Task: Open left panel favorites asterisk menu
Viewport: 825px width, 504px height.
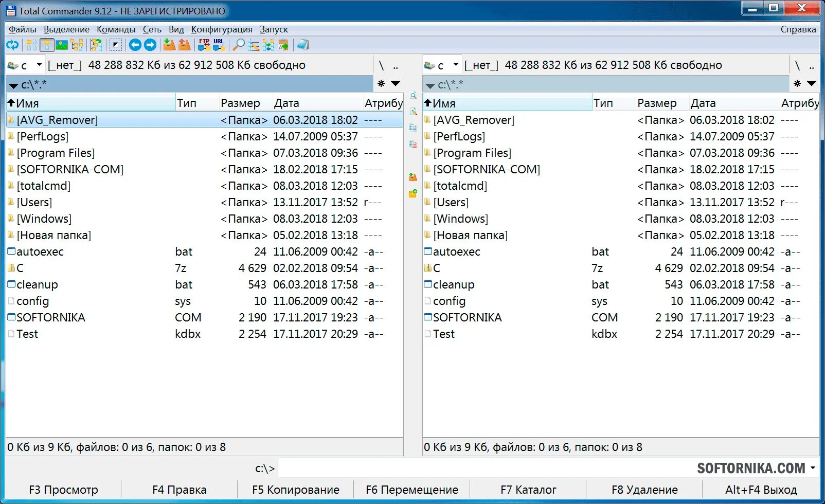Action: tap(381, 83)
